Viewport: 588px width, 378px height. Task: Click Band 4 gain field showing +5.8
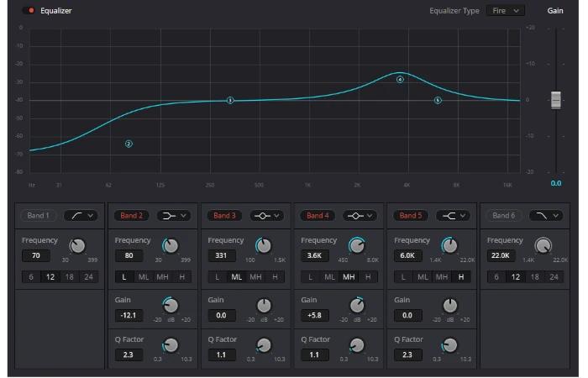(315, 315)
